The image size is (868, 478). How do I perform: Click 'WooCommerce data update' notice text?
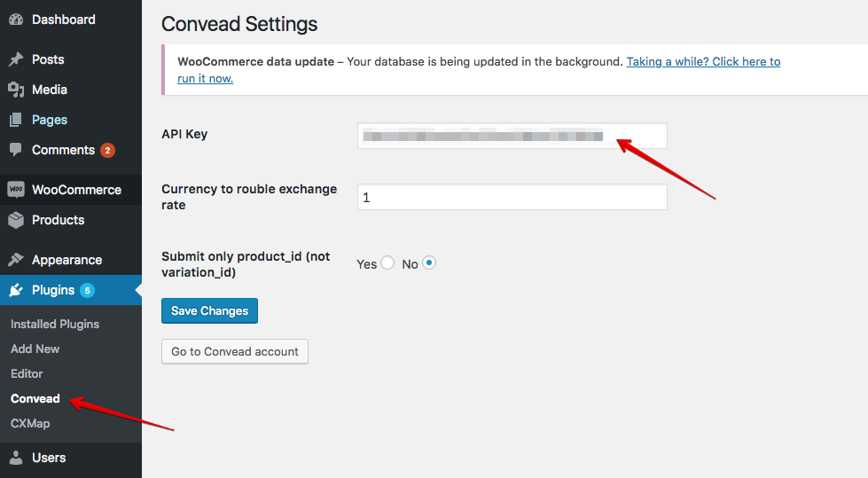(x=255, y=61)
